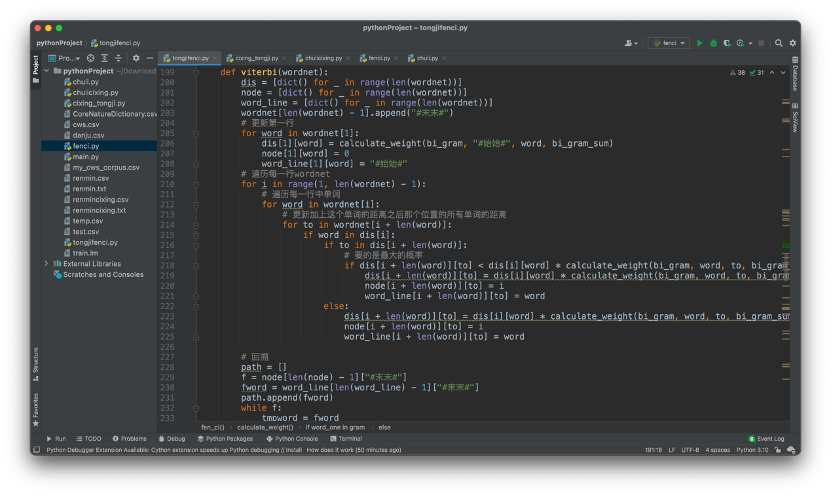Open Scratches and Consoles node
This screenshot has width=832, height=496.
[103, 274]
